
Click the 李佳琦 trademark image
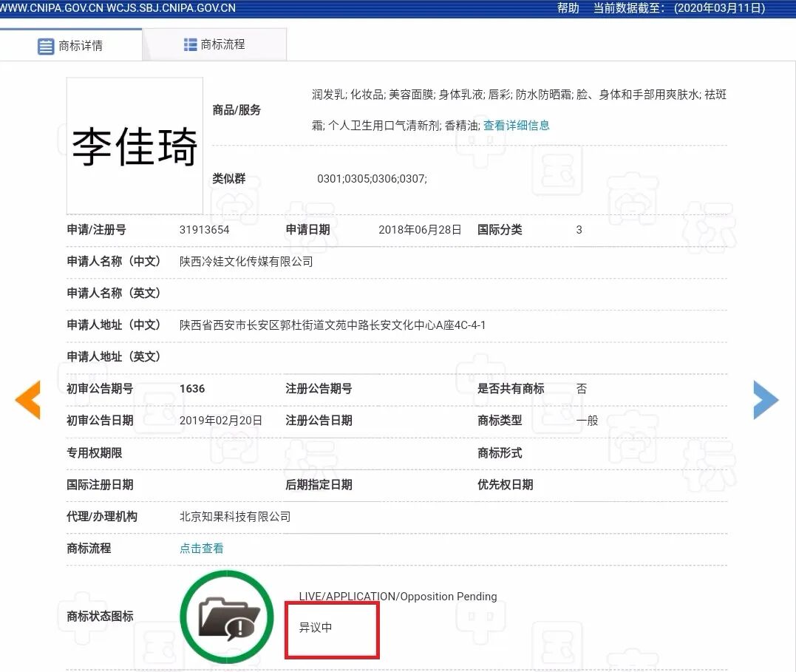coord(134,146)
